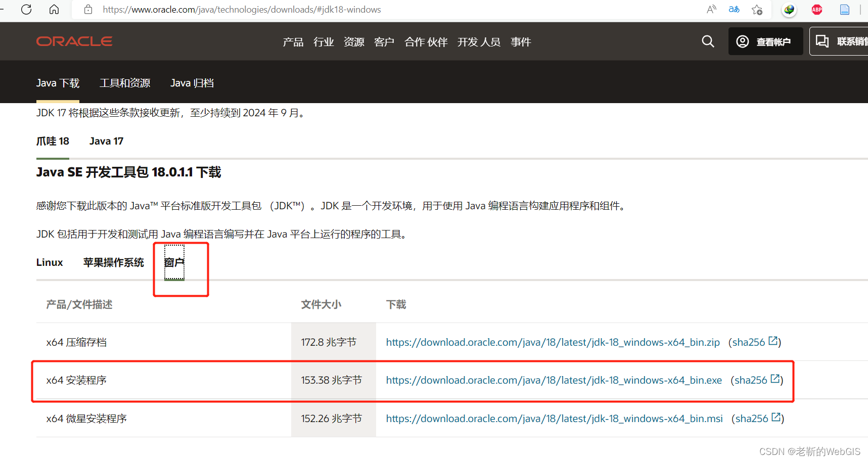This screenshot has width=868, height=461.
Task: Select the 窗户 Windows platform tab
Action: pyautogui.click(x=174, y=262)
